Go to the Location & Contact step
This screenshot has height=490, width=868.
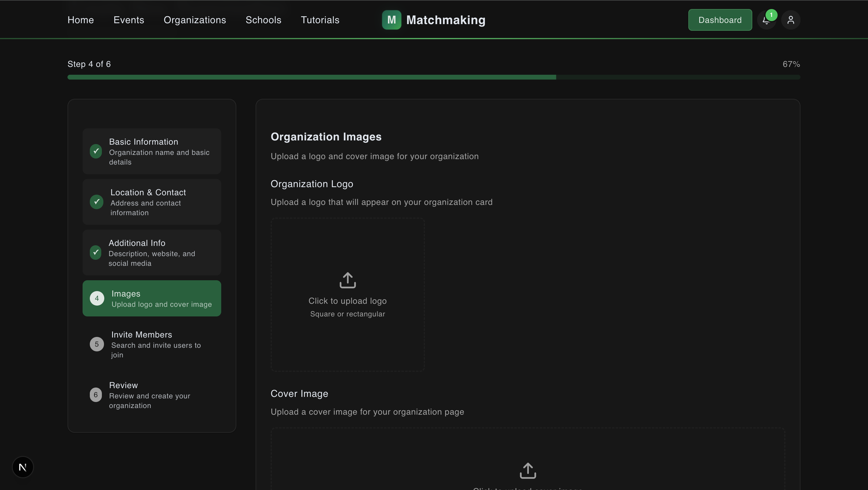(152, 202)
